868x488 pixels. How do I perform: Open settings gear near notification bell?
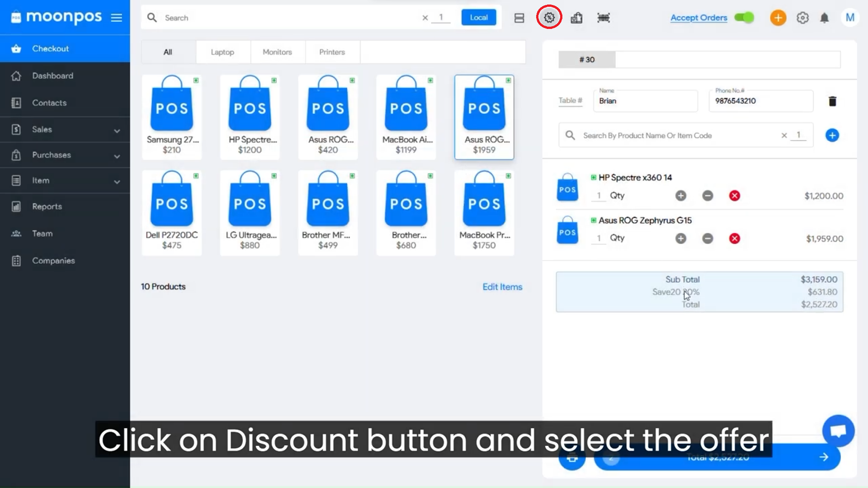(x=802, y=18)
